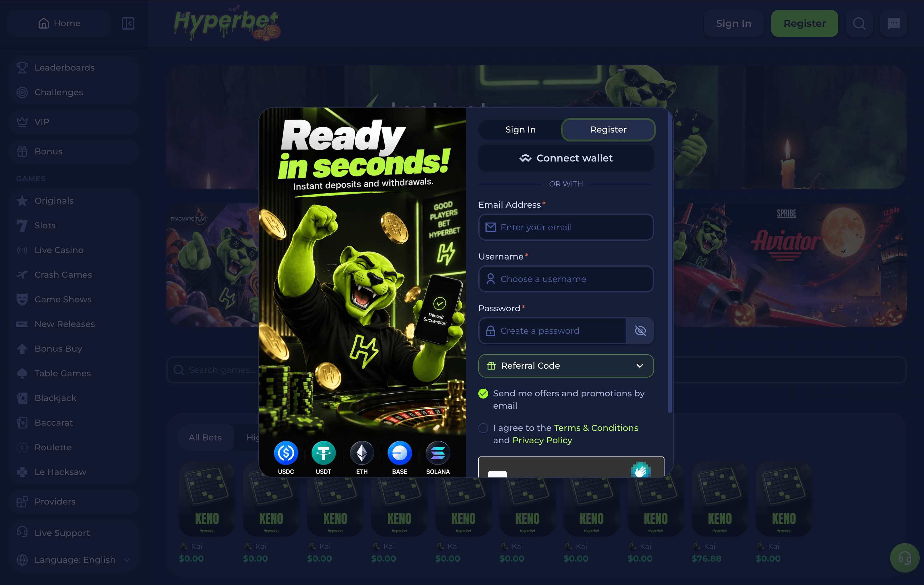Open the Privacy Policy link
This screenshot has height=585, width=924.
click(542, 440)
